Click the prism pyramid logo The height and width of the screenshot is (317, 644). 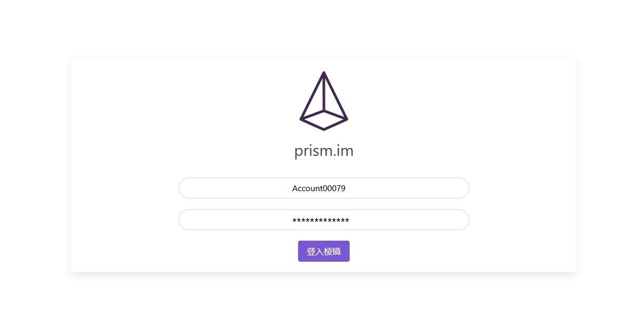tap(324, 101)
